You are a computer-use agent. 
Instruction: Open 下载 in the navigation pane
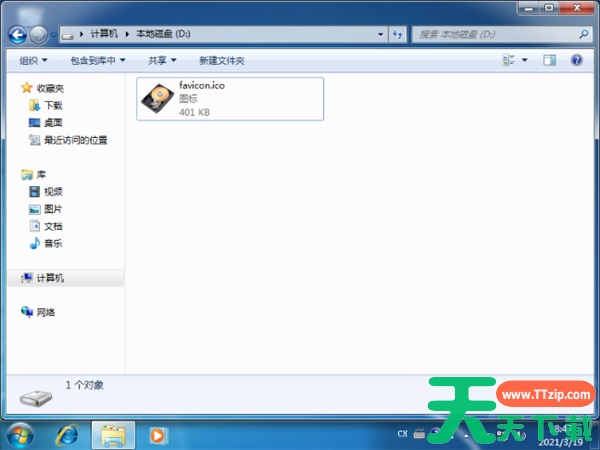(53, 105)
